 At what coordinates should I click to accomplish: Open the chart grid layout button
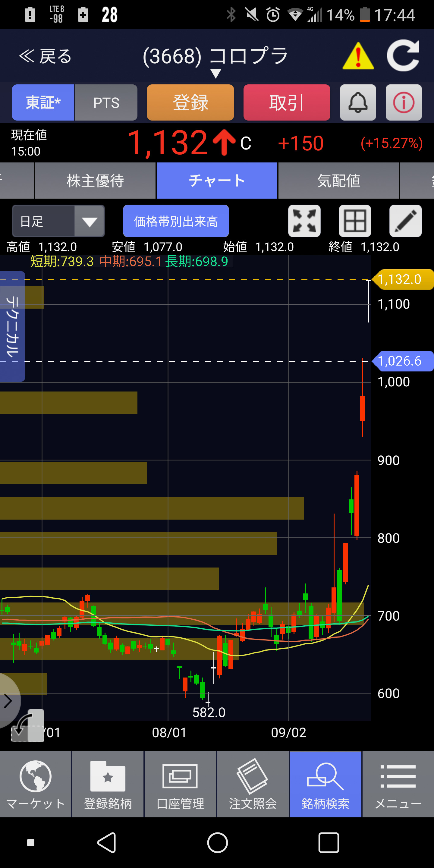pos(355,221)
